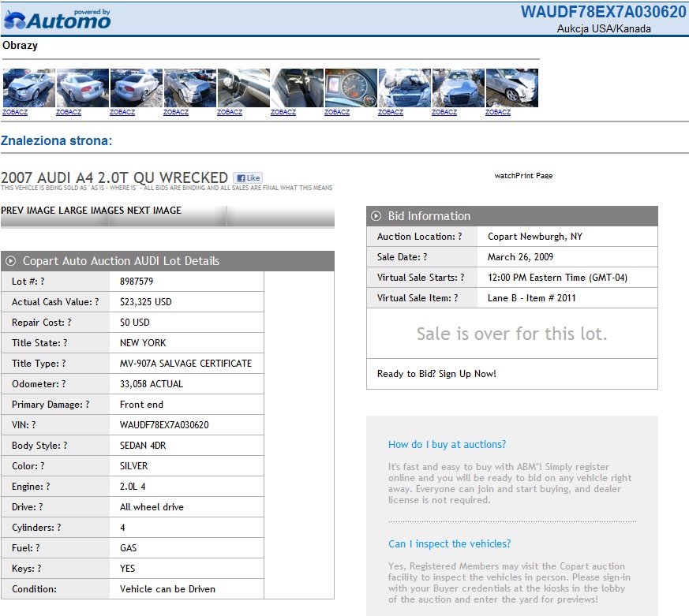This screenshot has width=689, height=616.
Task: Click ZOBACZ under the engine bay thumbnail
Action: coord(390,112)
